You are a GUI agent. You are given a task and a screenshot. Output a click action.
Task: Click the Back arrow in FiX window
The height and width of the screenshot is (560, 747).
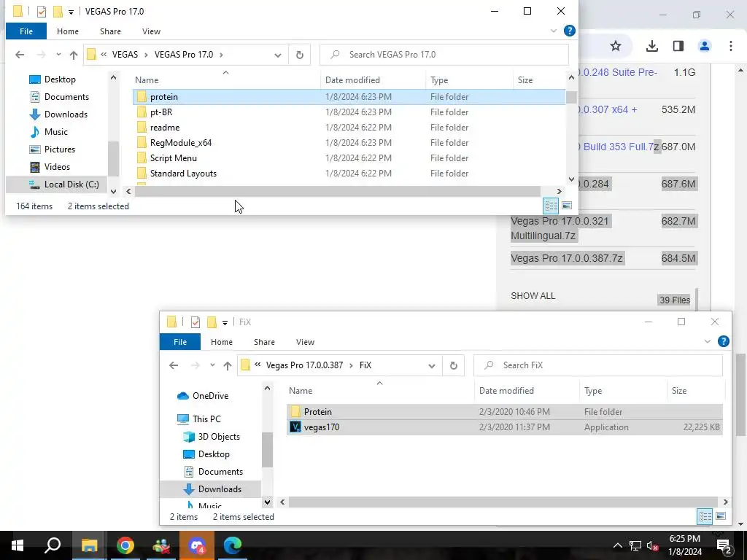point(174,365)
